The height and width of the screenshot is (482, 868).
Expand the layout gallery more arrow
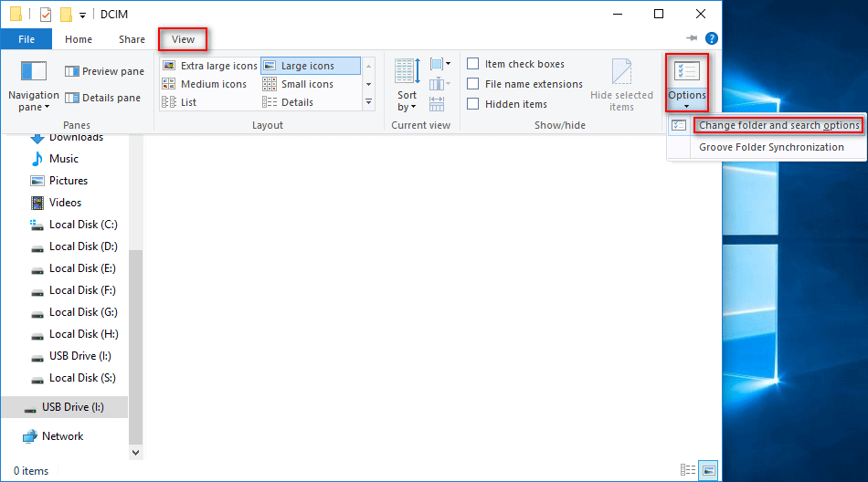point(368,102)
